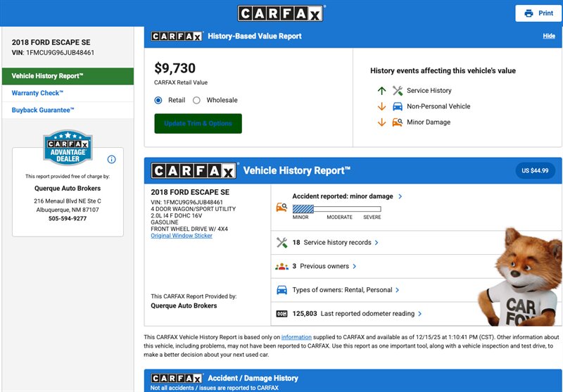Select the Wholesale value radio button

coord(197,100)
